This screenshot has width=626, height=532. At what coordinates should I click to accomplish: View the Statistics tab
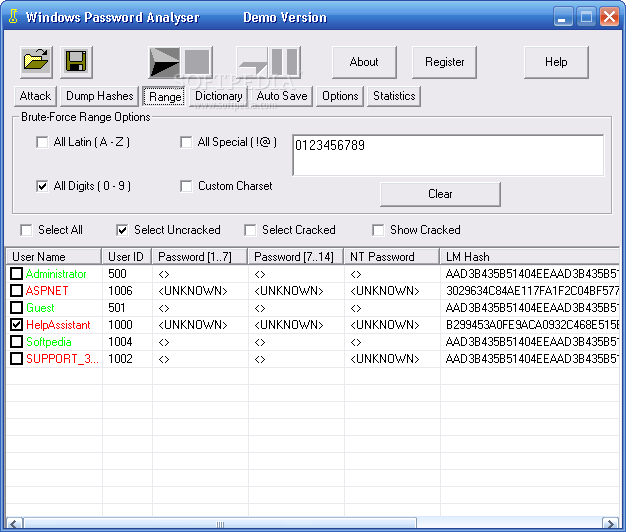pyautogui.click(x=394, y=96)
